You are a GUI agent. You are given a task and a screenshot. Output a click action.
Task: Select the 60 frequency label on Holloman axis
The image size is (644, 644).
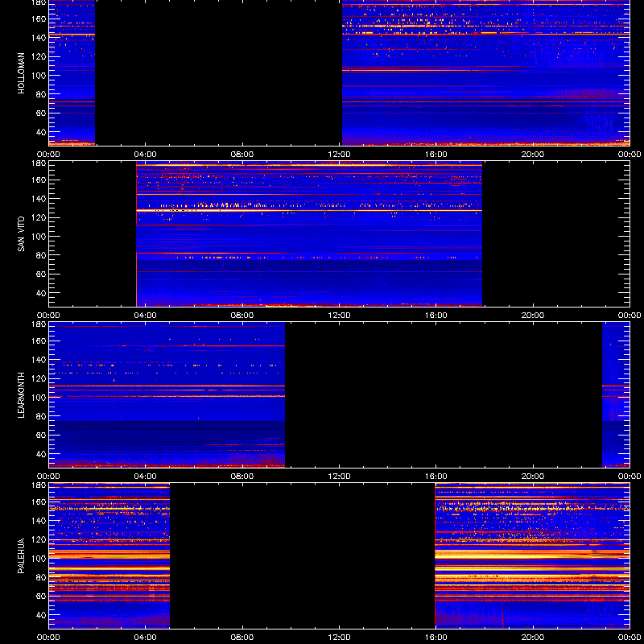(x=42, y=114)
